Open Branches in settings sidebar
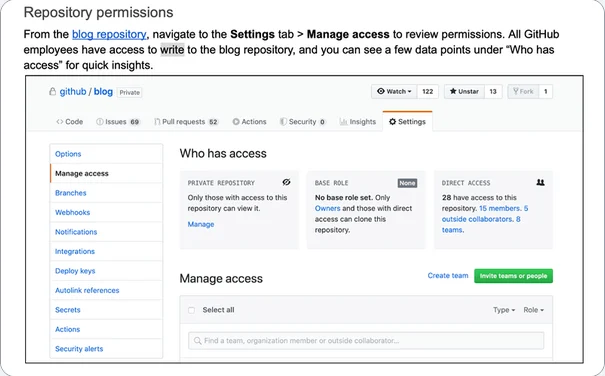Viewport: 605px width, 376px height. pos(106,193)
